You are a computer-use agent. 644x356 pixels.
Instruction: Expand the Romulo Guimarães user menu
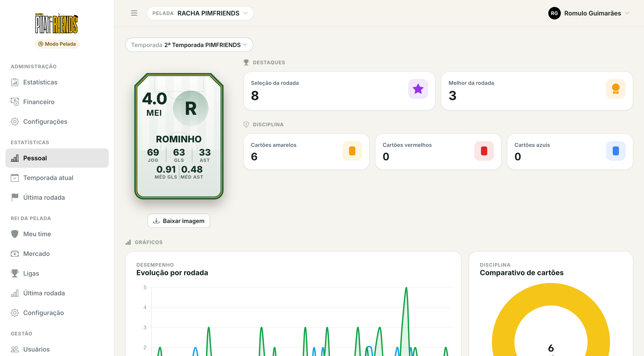pyautogui.click(x=589, y=13)
